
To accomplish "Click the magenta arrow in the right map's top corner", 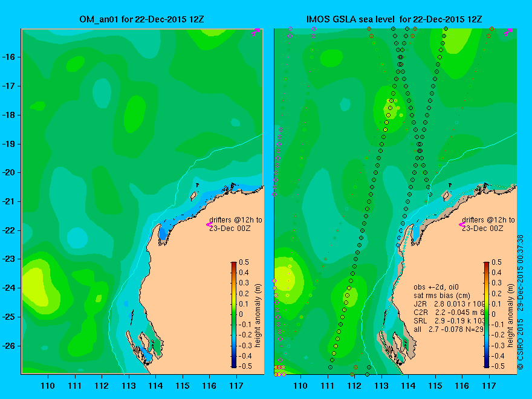I will tap(508, 32).
